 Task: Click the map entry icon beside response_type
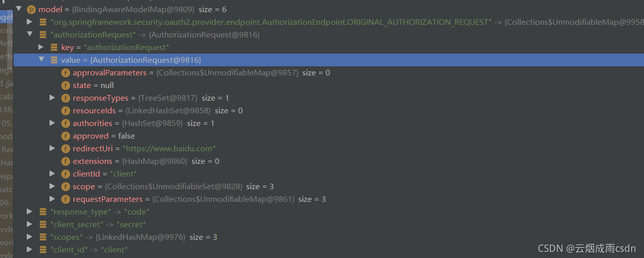tap(43, 212)
